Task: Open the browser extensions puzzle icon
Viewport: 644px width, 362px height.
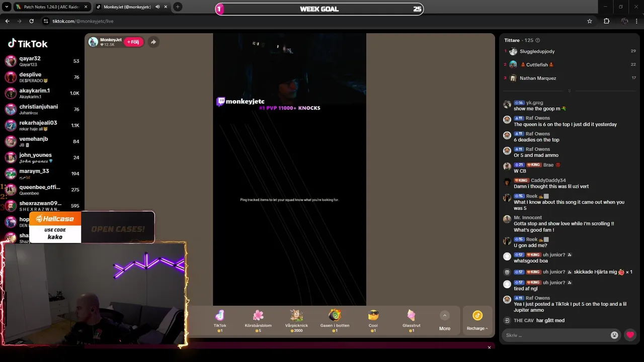Action: [606, 21]
